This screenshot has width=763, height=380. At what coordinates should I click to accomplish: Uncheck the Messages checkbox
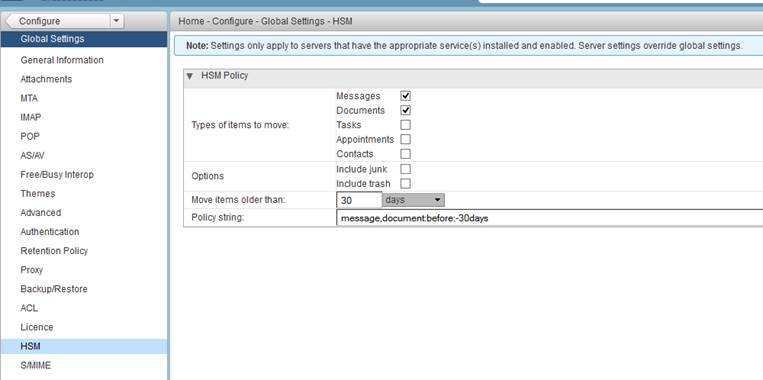[405, 96]
